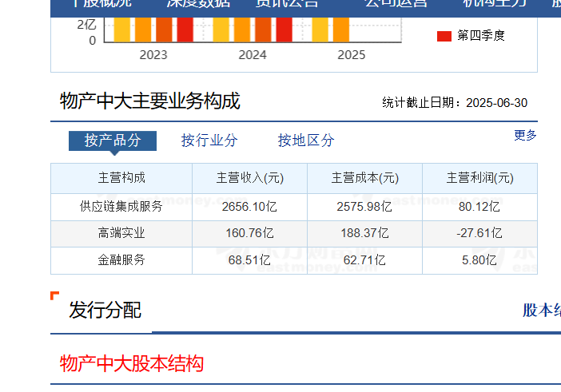
Task: Select the 金融服务 row label
Action: 121,260
